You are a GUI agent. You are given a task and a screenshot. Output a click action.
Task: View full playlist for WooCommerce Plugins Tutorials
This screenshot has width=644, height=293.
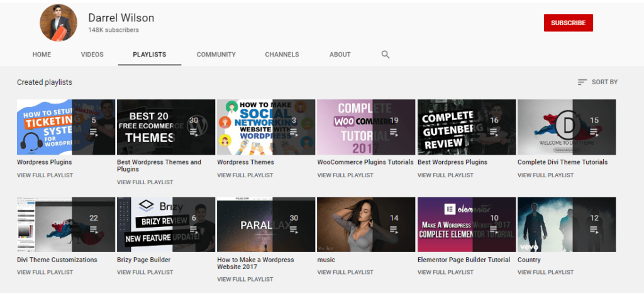[x=345, y=175]
